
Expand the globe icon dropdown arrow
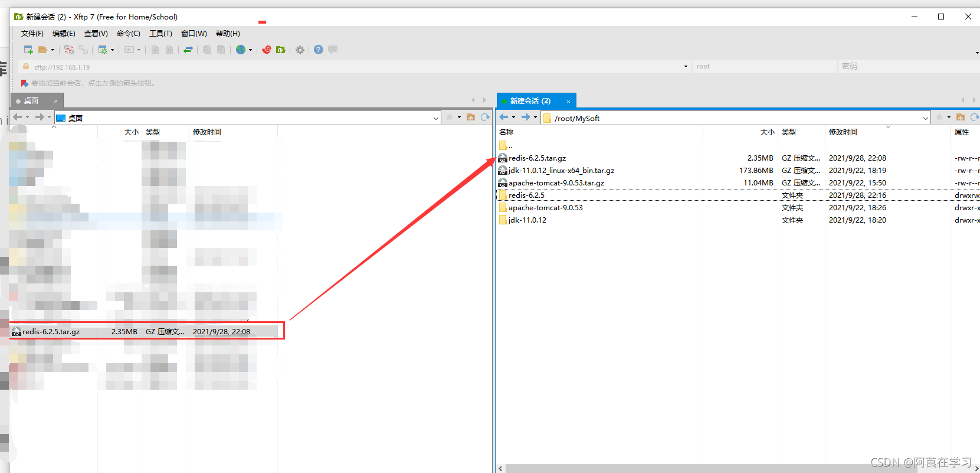point(250,50)
